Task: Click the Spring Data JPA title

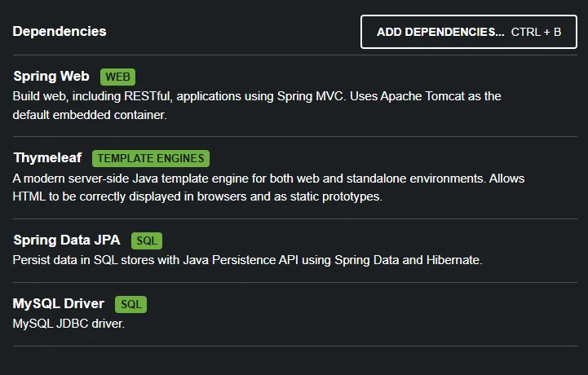Action: pos(67,240)
